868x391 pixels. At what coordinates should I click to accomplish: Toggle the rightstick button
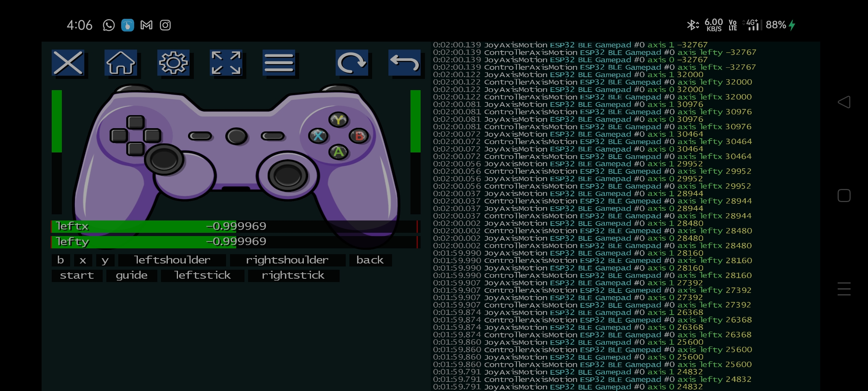[x=293, y=275]
